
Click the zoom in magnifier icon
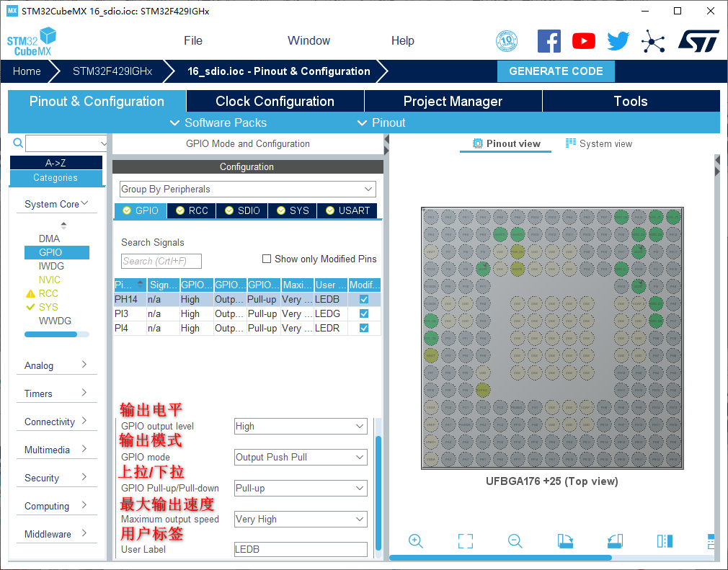point(416,541)
